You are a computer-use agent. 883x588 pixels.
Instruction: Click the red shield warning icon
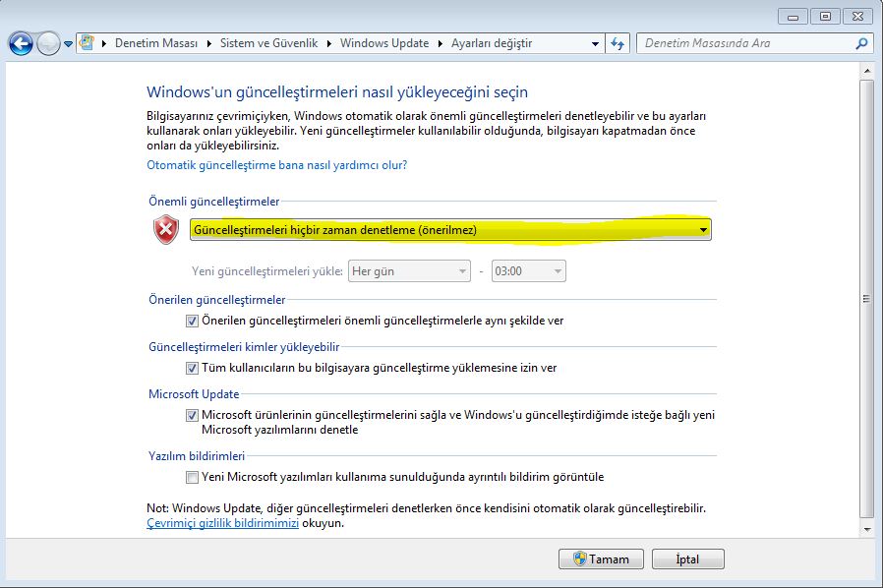166,230
